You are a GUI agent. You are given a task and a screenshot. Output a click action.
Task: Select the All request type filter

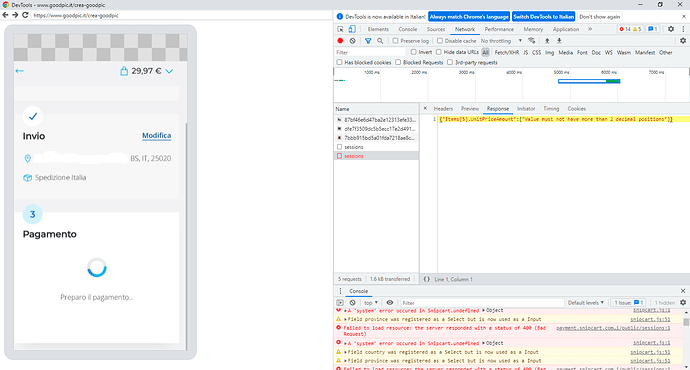pos(485,52)
